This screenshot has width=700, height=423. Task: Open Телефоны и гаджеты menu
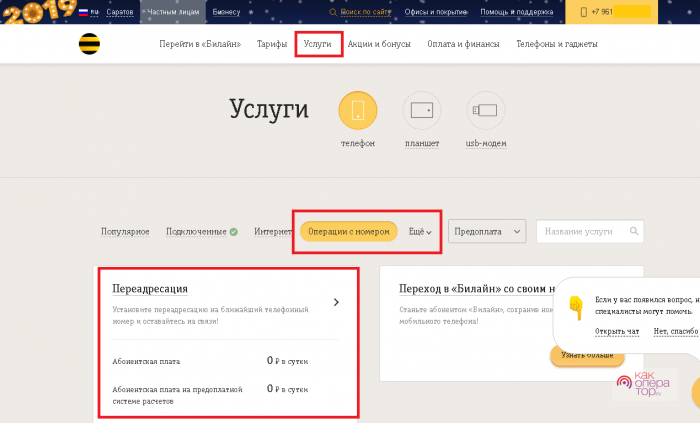(557, 44)
